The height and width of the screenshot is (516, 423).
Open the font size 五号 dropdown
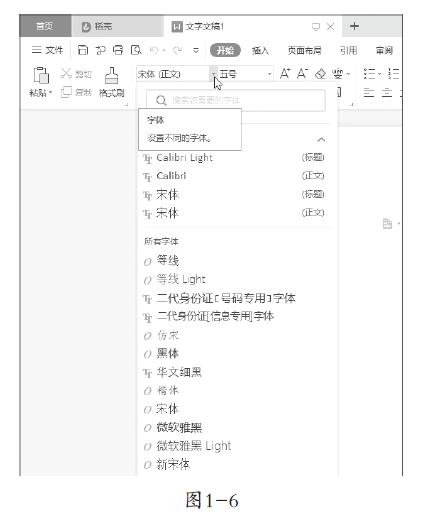pos(269,74)
